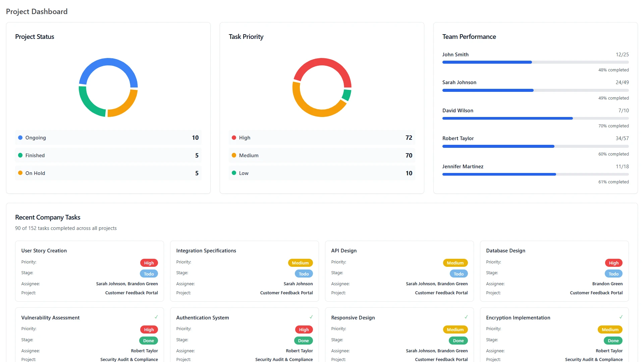Click Done badge on Responsive Design card
The height and width of the screenshot is (362, 644).
[459, 341]
